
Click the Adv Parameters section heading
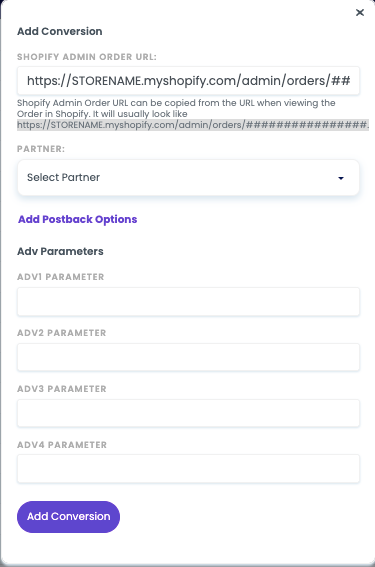tap(60, 251)
